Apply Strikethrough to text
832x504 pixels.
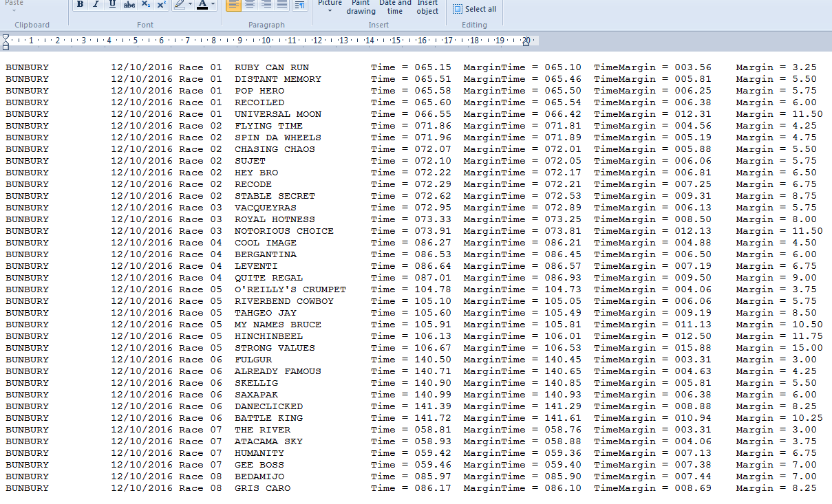(x=129, y=4)
